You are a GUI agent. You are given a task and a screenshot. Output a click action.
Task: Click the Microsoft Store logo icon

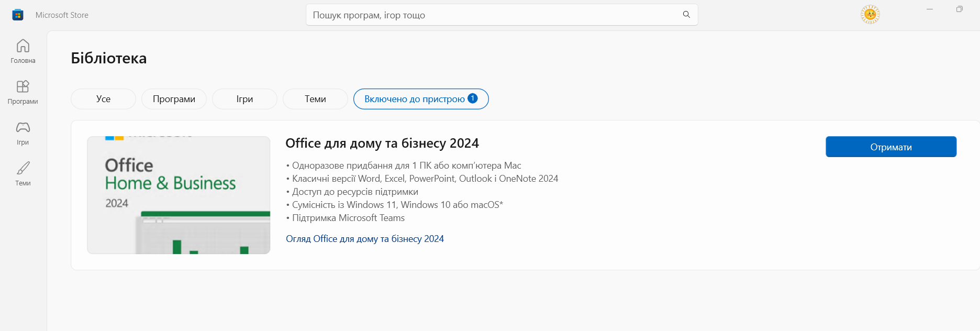point(18,15)
